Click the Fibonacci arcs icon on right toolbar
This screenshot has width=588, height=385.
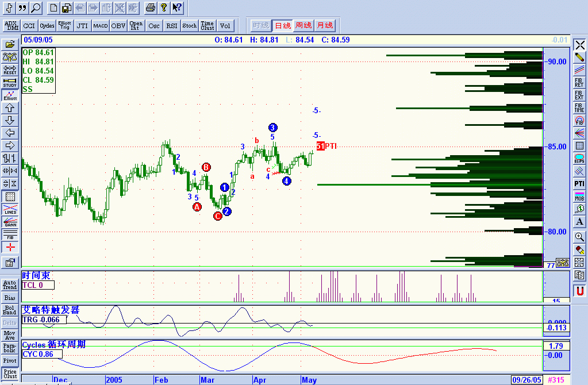(580, 121)
